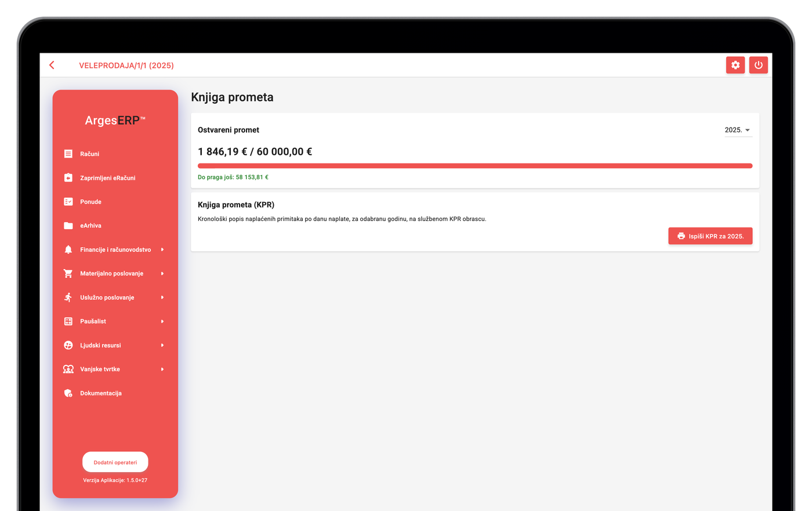Expand Financije i računovodstvo submenu arrow
The height and width of the screenshot is (511, 812).
coord(162,249)
